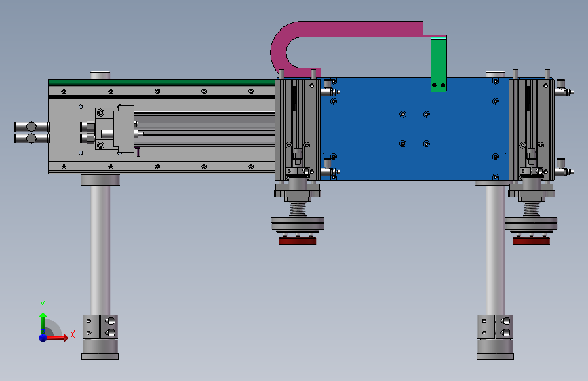Select the dark green strip atop the rail
Image resolution: width=588 pixels, height=381 pixels.
[161, 82]
